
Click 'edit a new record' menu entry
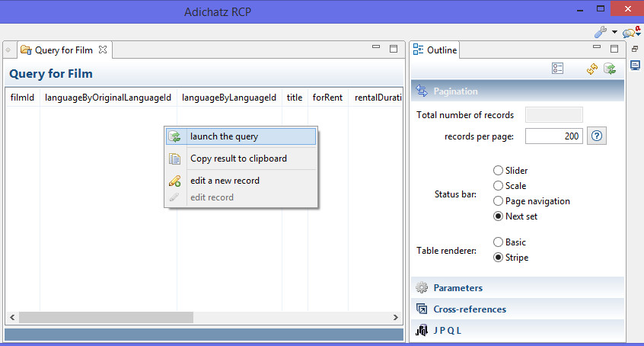pyautogui.click(x=225, y=181)
